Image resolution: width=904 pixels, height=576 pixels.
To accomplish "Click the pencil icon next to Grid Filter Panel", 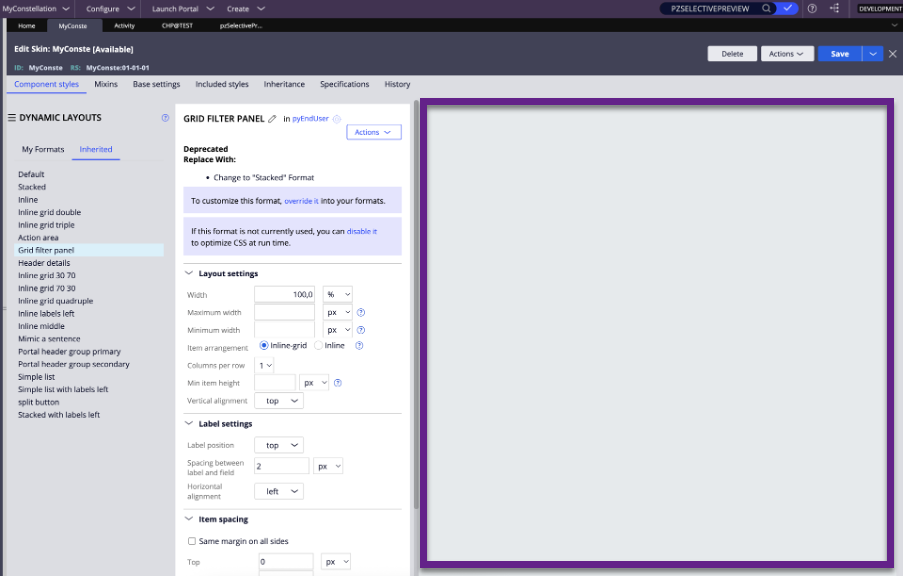I will (272, 119).
